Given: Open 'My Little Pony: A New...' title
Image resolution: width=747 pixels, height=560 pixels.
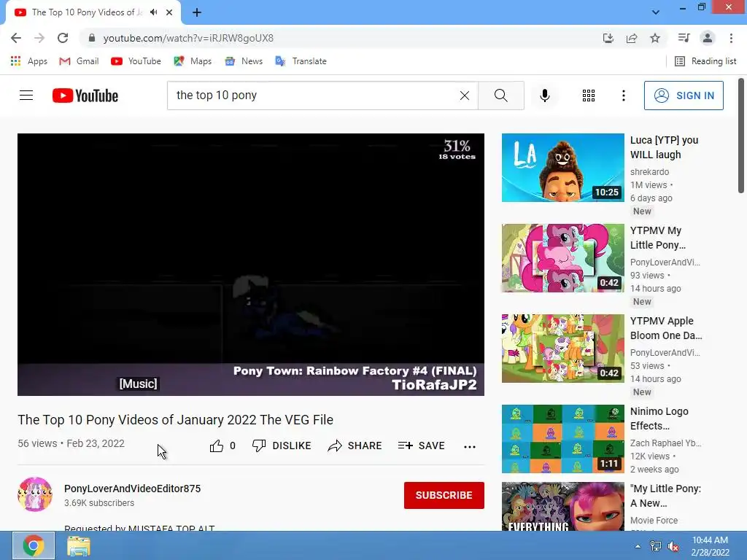Looking at the screenshot, I should pos(665,496).
